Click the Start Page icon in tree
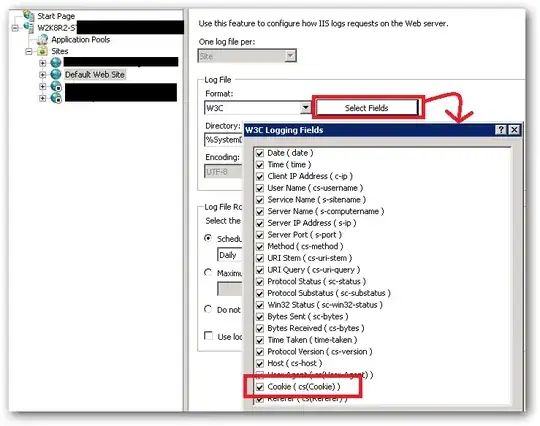Image resolution: width=540 pixels, height=426 pixels. [29, 15]
